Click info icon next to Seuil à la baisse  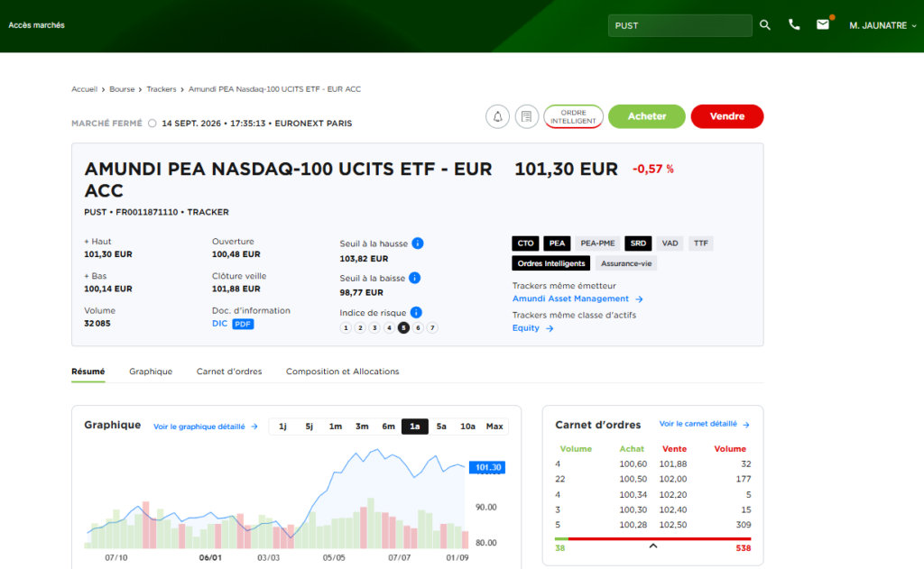click(415, 278)
